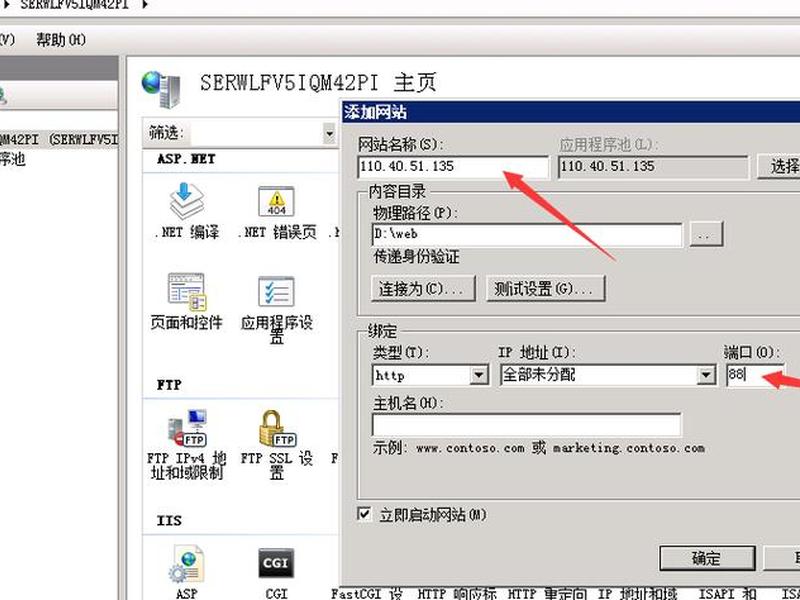
Task: Click the IIS group header
Action: (x=169, y=520)
